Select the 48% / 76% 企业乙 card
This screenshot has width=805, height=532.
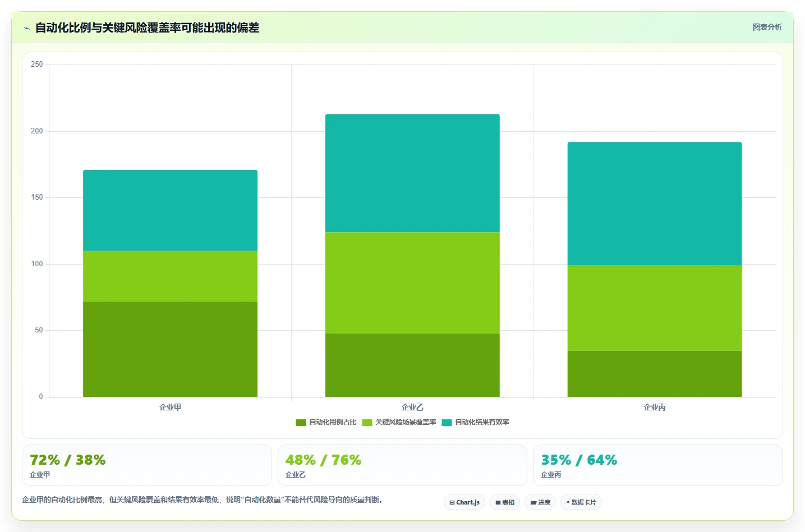[x=402, y=465]
